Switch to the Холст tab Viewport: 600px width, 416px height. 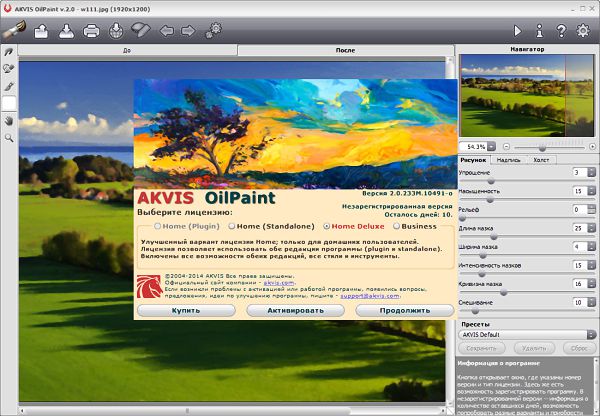tap(540, 159)
